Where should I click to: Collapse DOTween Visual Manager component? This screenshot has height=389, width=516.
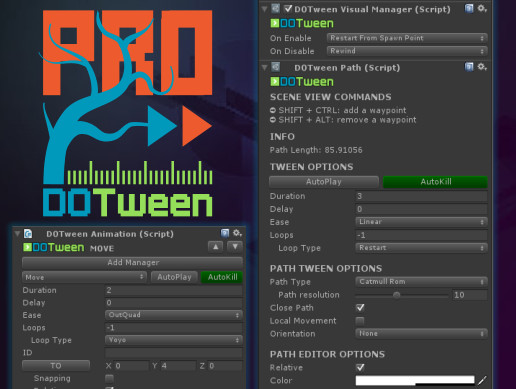tap(265, 9)
